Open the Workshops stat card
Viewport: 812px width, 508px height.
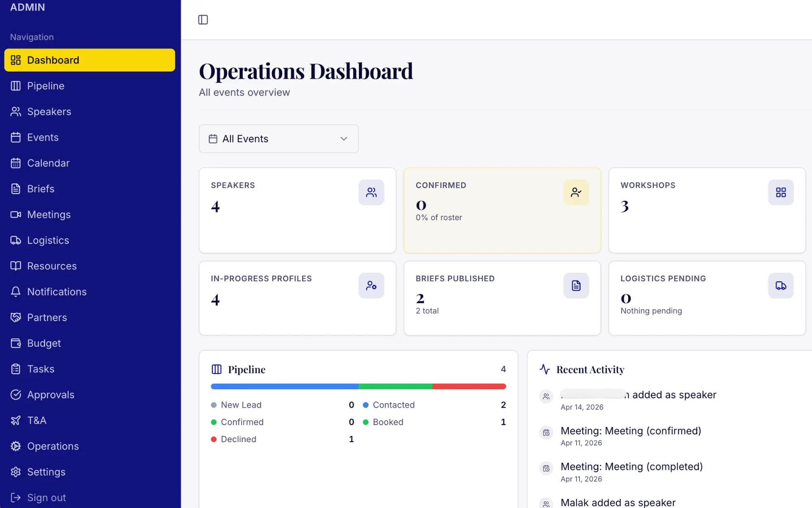click(707, 211)
